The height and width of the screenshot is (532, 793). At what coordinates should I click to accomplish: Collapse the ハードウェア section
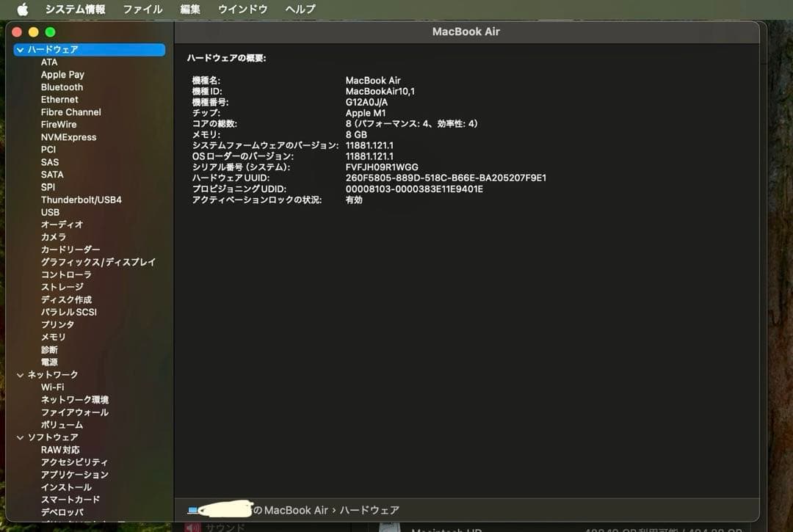(20, 49)
